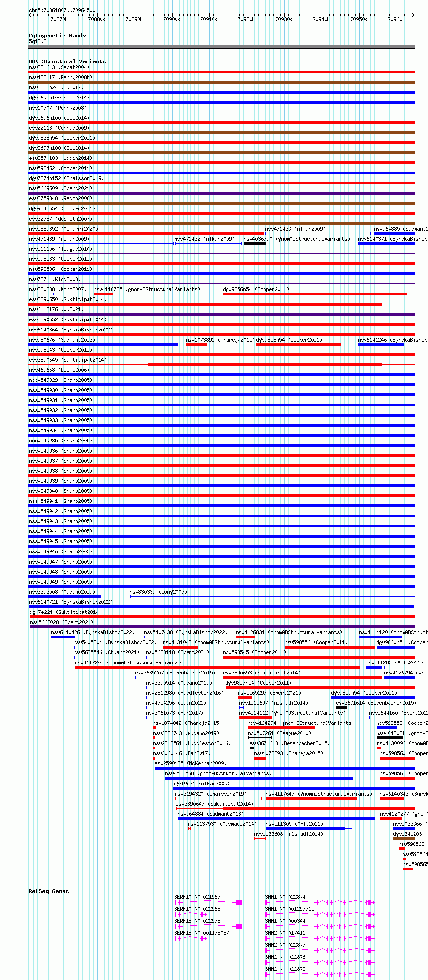
Task: Open variant nsv821643 (Sebat2004) label
Action: click(59, 67)
